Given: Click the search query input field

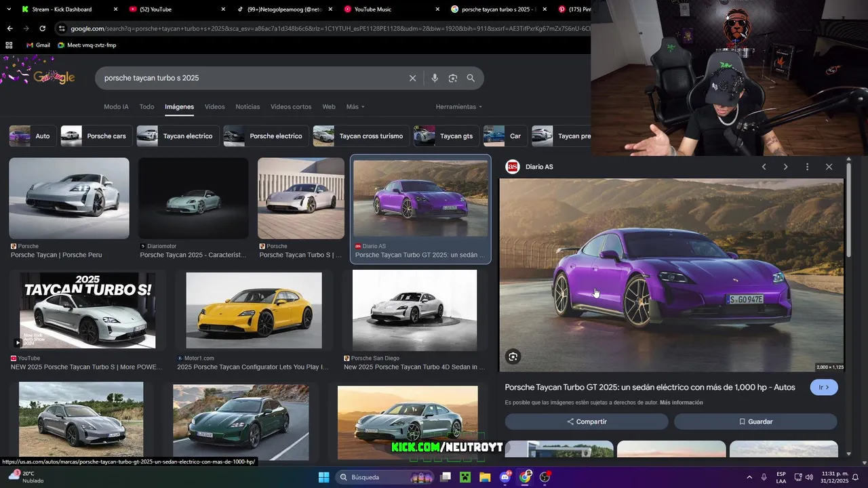Looking at the screenshot, I should coord(251,78).
